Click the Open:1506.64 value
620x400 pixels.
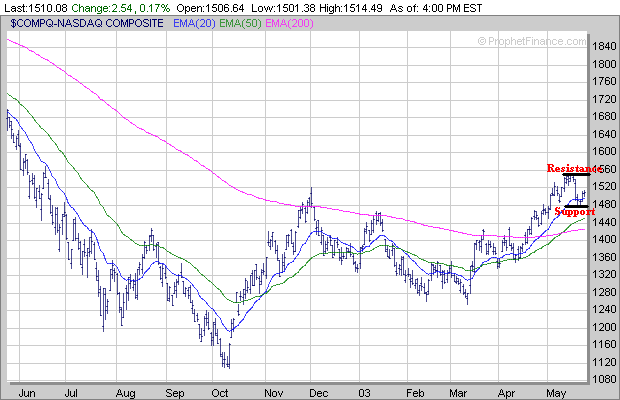[x=210, y=8]
